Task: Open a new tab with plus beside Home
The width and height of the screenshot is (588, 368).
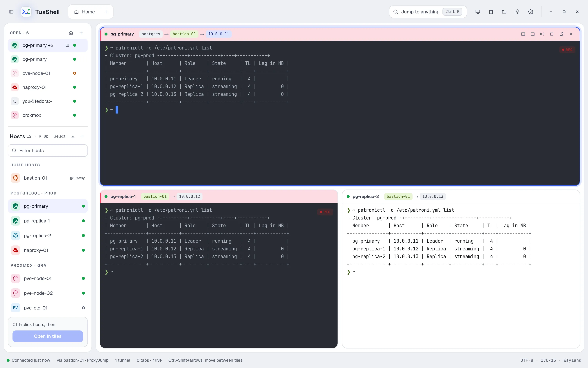Action: coord(106,12)
